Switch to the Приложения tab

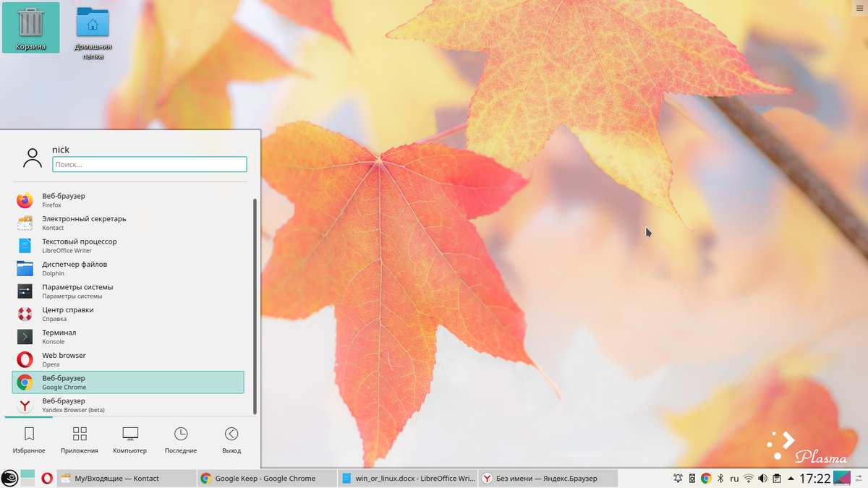click(79, 440)
